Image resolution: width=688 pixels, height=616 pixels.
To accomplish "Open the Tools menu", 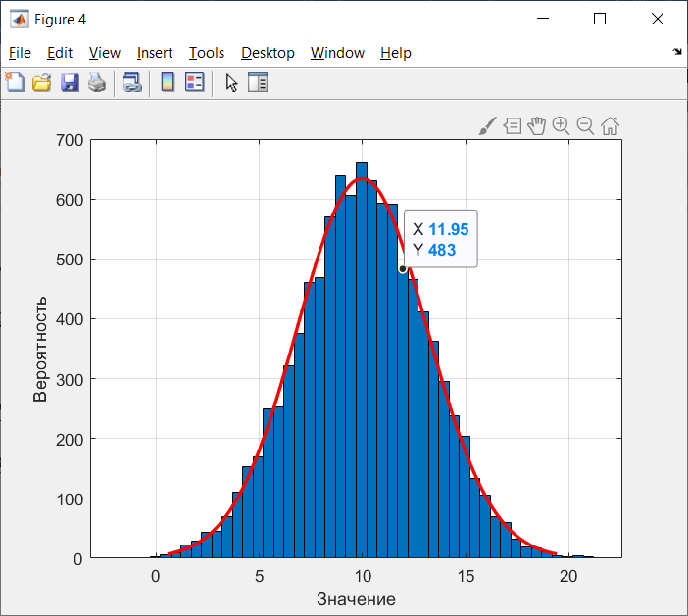I will click(x=207, y=53).
